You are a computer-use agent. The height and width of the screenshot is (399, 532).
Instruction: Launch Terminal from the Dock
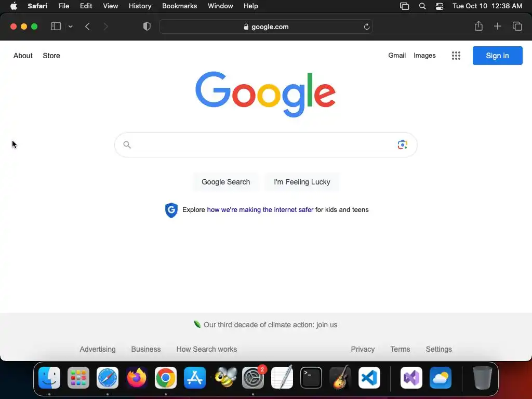[x=311, y=378]
